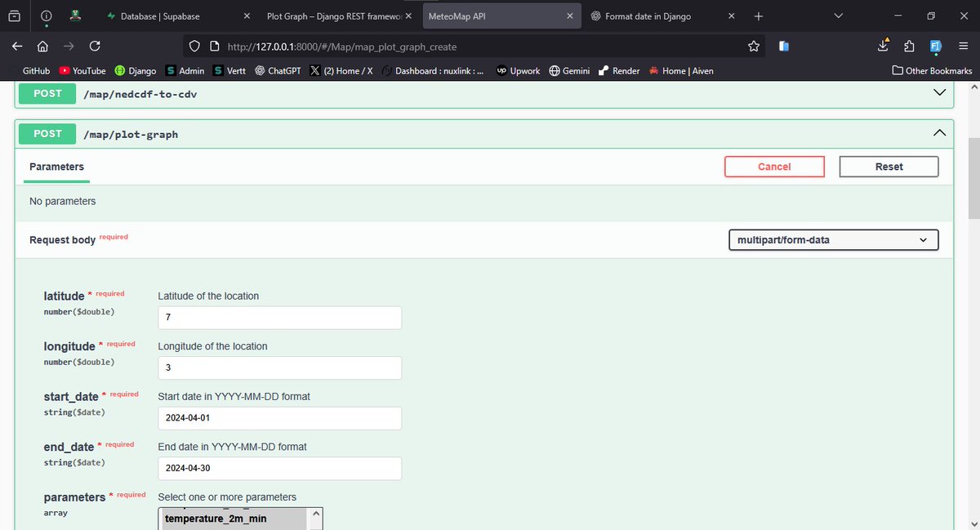Screen dimensions: 980x530
Task: Go back to the previous page
Action: point(18,47)
